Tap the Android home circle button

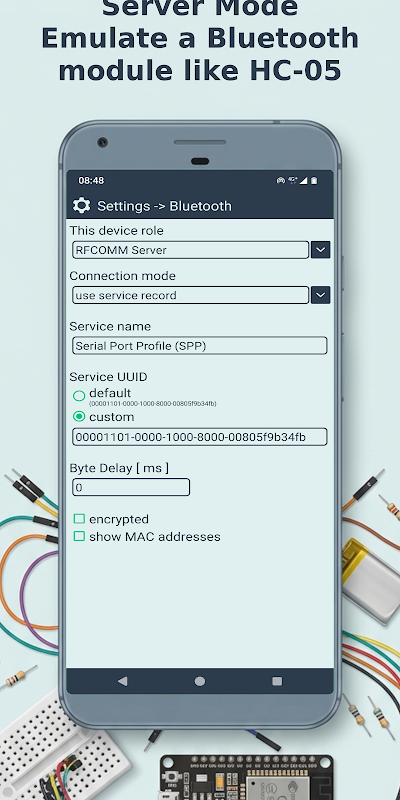coord(200,681)
